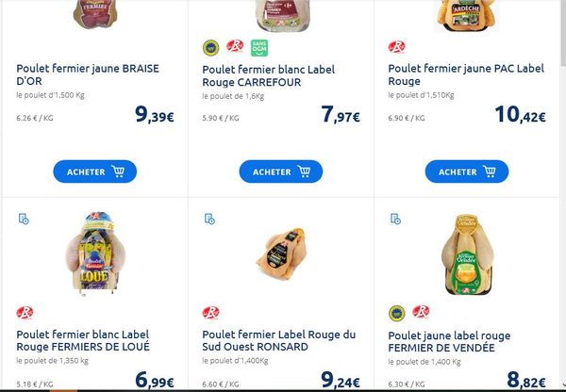Add RONSARD chicken to shopping list icon
The width and height of the screenshot is (566, 392).
209,219
